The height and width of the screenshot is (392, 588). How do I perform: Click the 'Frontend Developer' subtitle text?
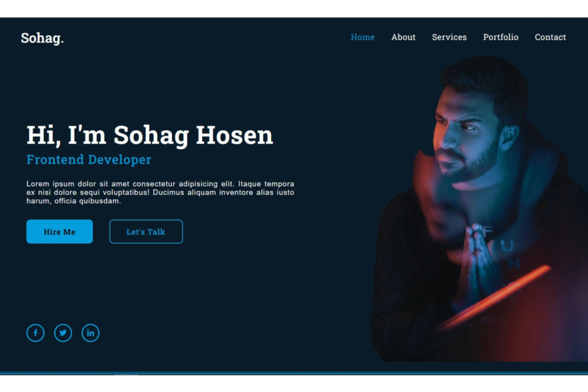(89, 160)
